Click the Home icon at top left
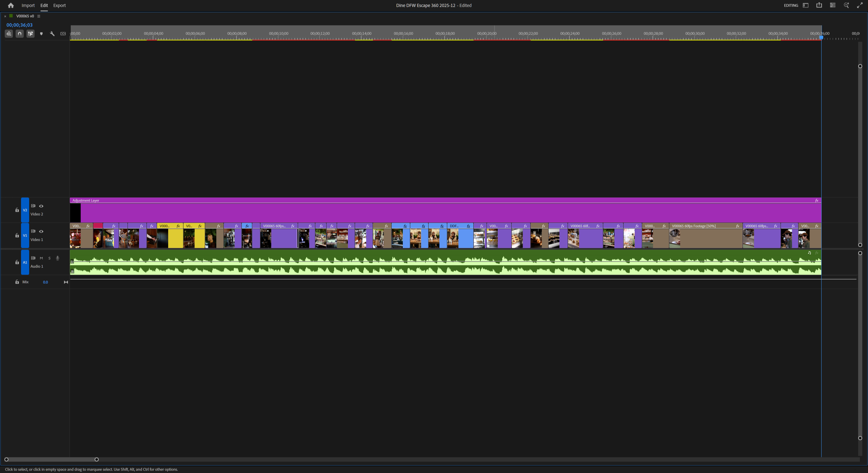The height and width of the screenshot is (473, 868). (x=10, y=5)
